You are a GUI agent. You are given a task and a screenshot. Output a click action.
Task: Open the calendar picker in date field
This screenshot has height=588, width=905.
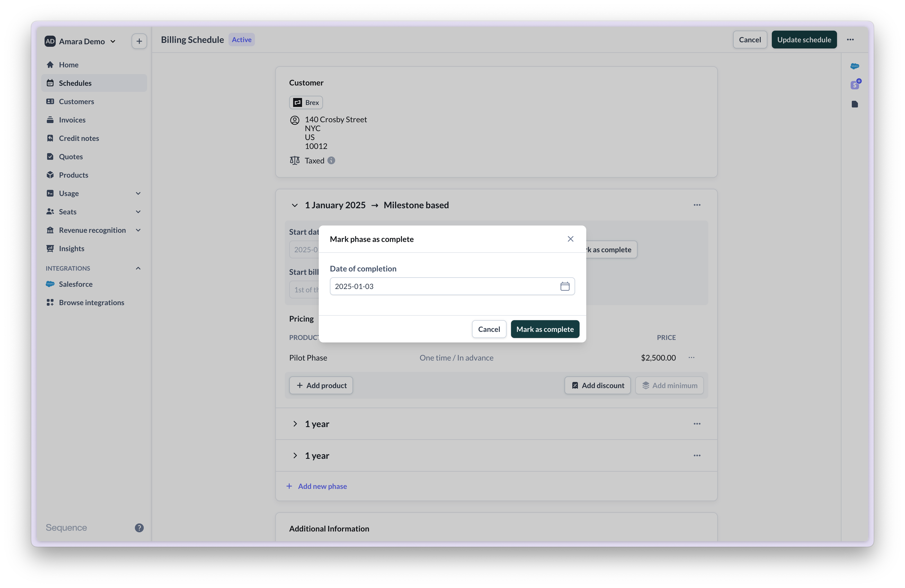[565, 286]
